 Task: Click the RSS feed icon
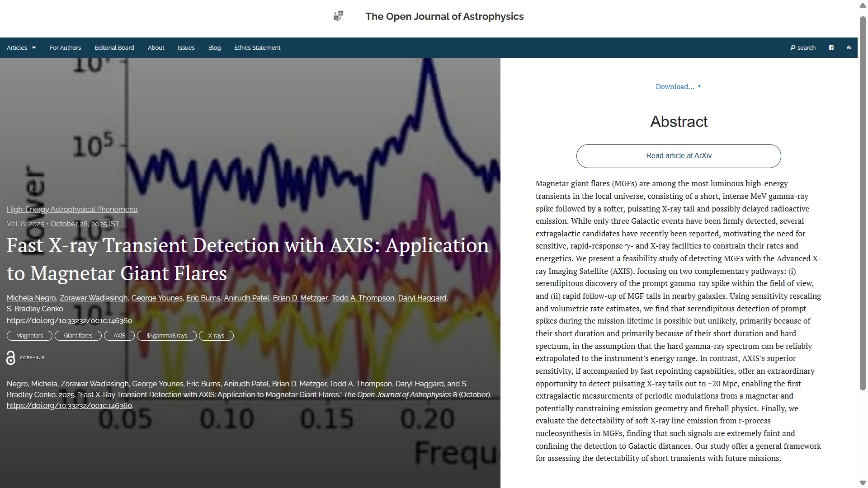pyautogui.click(x=849, y=47)
